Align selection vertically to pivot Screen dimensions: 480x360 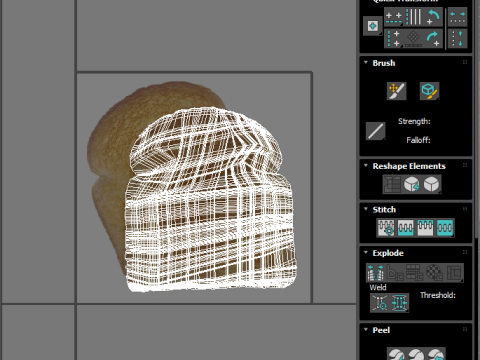click(x=394, y=38)
